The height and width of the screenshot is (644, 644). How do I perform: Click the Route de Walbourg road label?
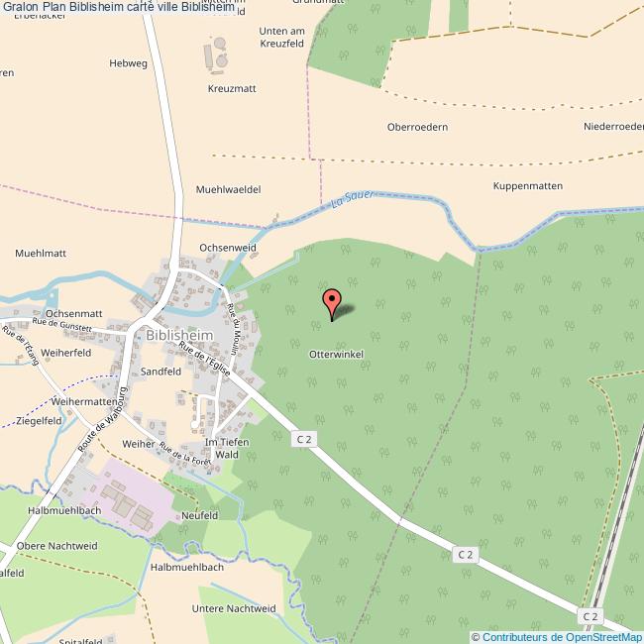click(103, 419)
